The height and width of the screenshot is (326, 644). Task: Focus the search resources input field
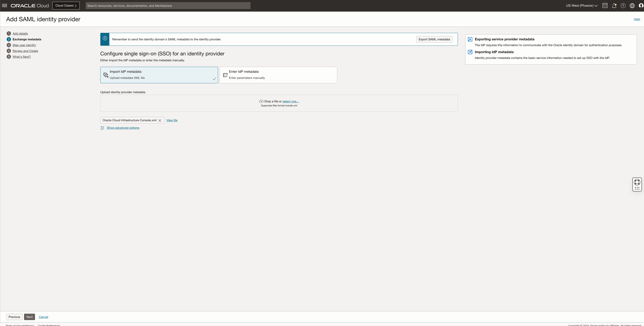pos(168,5)
